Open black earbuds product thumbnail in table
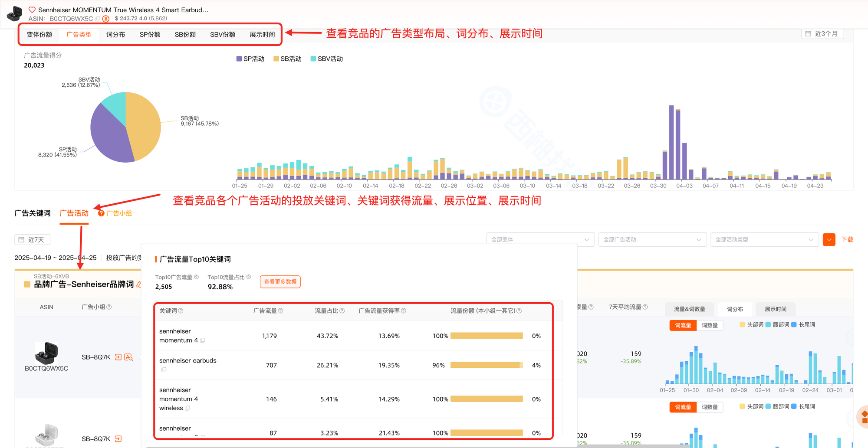 (x=46, y=353)
